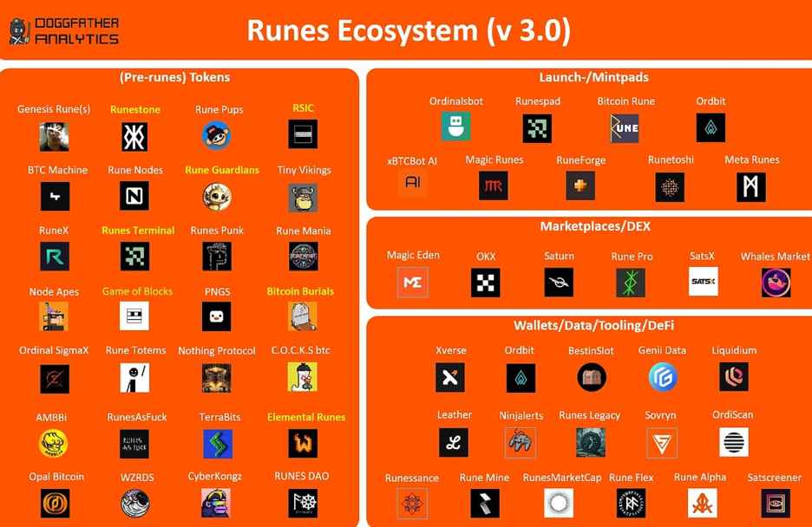This screenshot has width=812, height=527.
Task: Select the Ninjalerts icon
Action: 521,442
